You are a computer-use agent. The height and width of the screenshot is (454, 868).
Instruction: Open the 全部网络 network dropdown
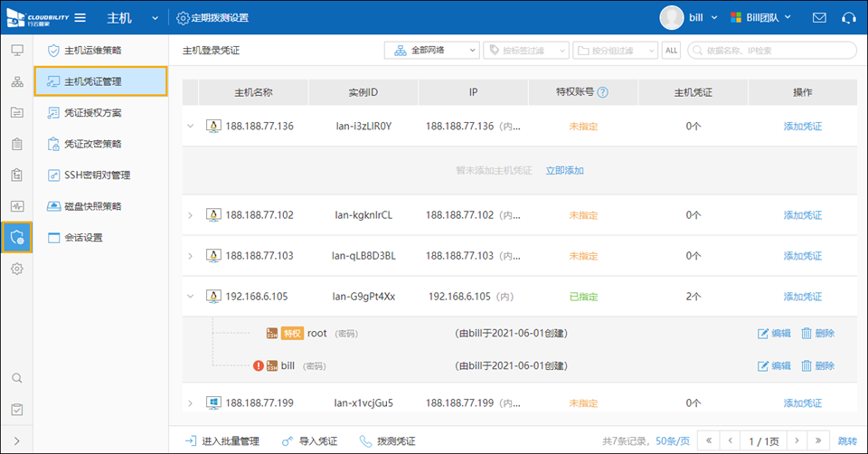(x=431, y=51)
